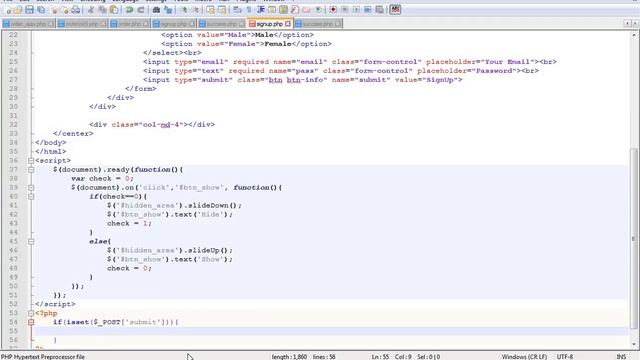The image size is (640, 360).
Task: Show Document Map panel icon
Action: click(x=283, y=10)
